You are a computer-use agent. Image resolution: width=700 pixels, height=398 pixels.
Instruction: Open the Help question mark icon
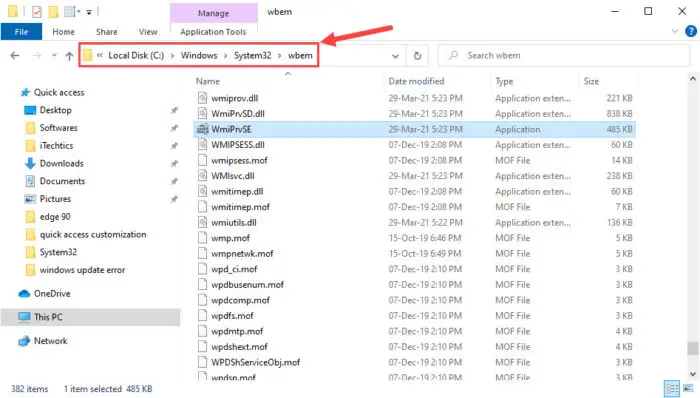(x=691, y=31)
